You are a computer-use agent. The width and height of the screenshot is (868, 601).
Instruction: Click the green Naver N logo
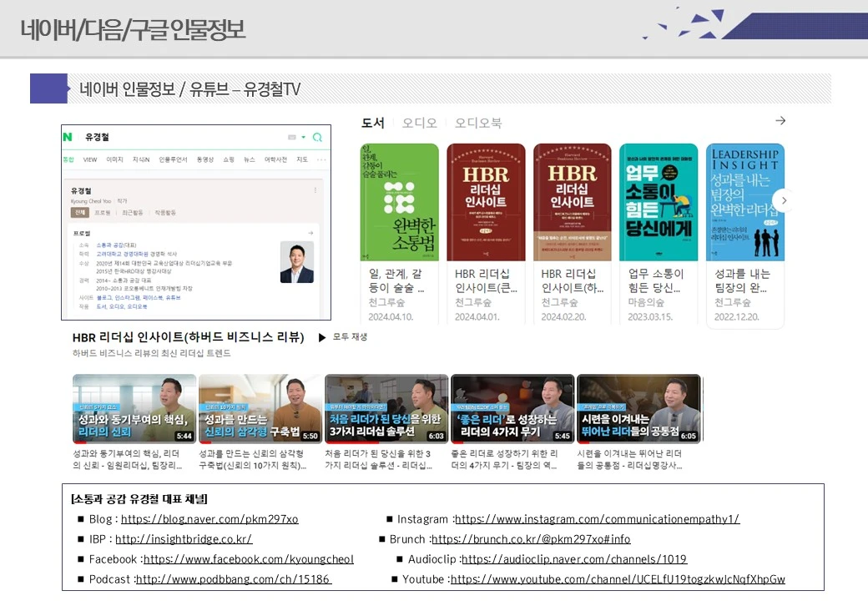(x=68, y=137)
